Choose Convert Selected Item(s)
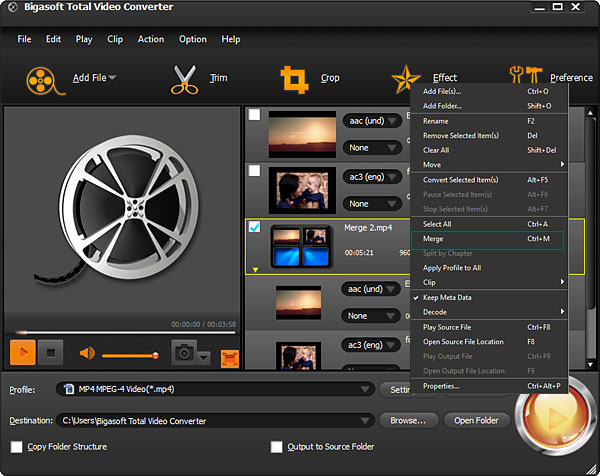This screenshot has width=600, height=476. (x=489, y=180)
